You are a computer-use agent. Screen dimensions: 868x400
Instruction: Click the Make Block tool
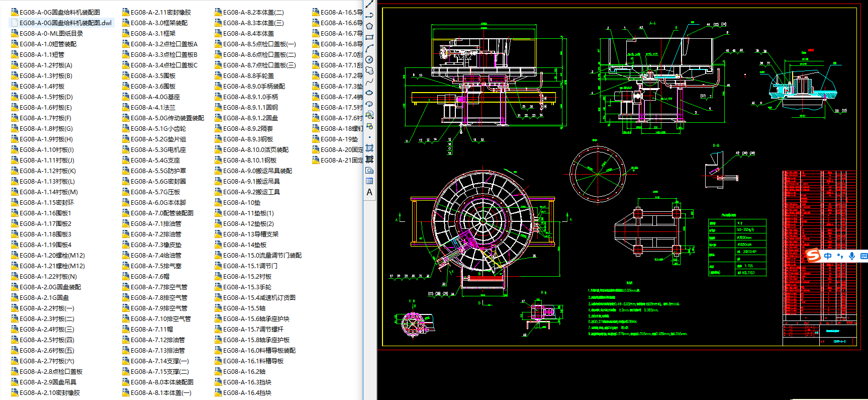point(369,126)
